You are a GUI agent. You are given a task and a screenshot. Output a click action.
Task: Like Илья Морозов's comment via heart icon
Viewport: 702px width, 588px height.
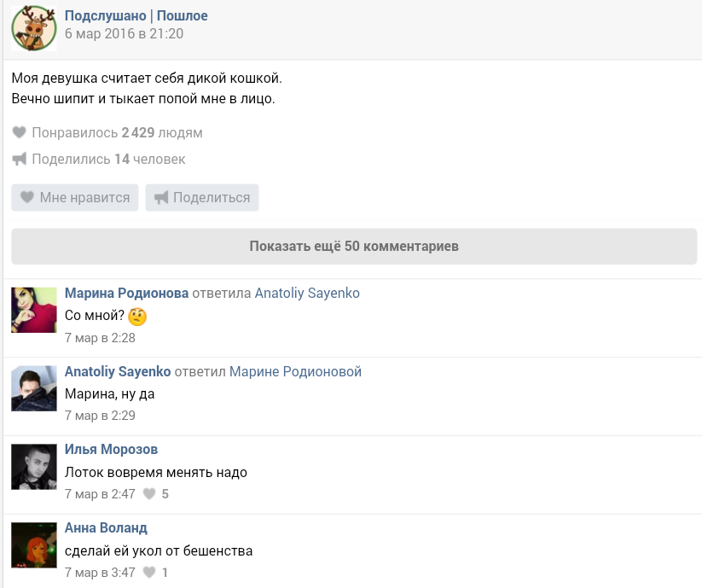coord(149,494)
